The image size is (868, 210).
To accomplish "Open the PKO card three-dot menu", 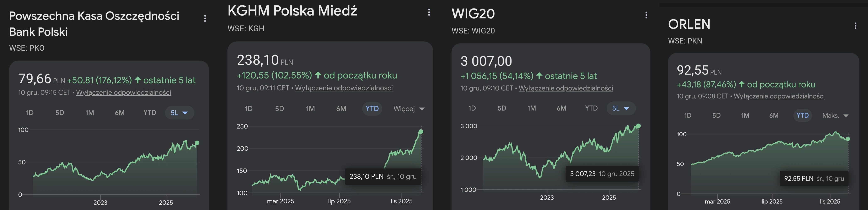I will point(205,19).
